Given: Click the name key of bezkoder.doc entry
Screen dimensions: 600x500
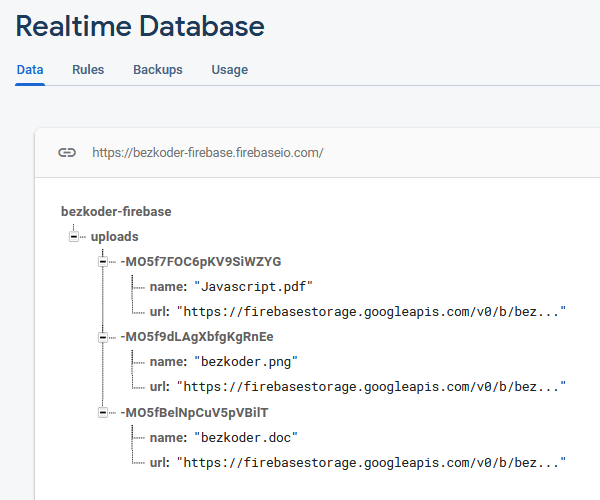Looking at the screenshot, I should point(168,438).
